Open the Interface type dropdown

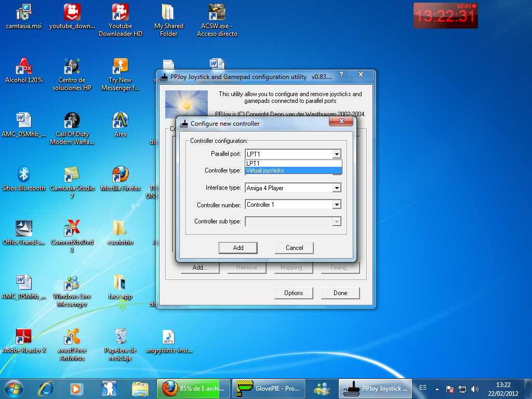click(337, 188)
